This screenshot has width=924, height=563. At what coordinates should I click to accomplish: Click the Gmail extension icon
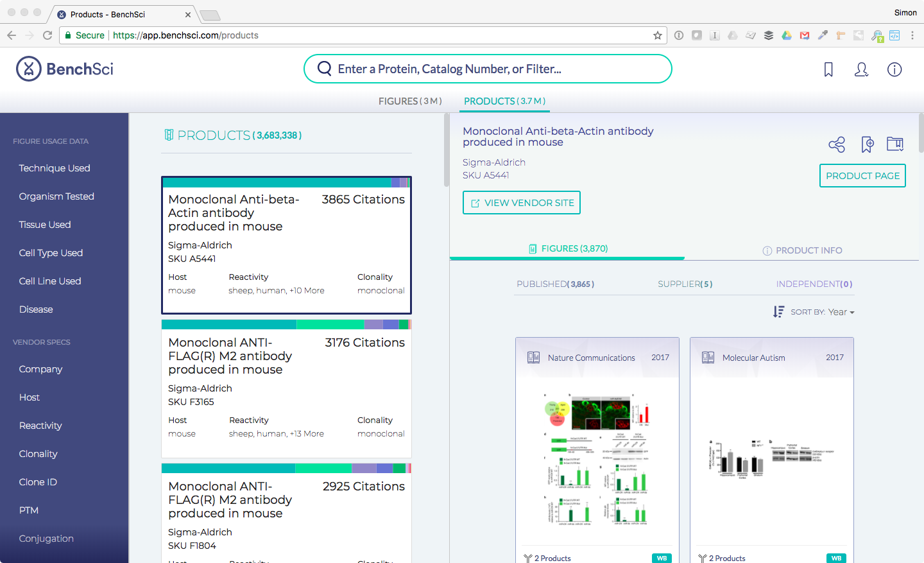[805, 35]
